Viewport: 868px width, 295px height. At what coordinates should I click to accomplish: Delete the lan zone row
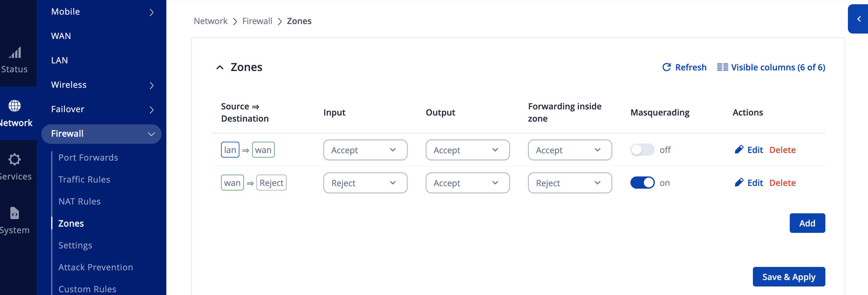pyautogui.click(x=782, y=150)
